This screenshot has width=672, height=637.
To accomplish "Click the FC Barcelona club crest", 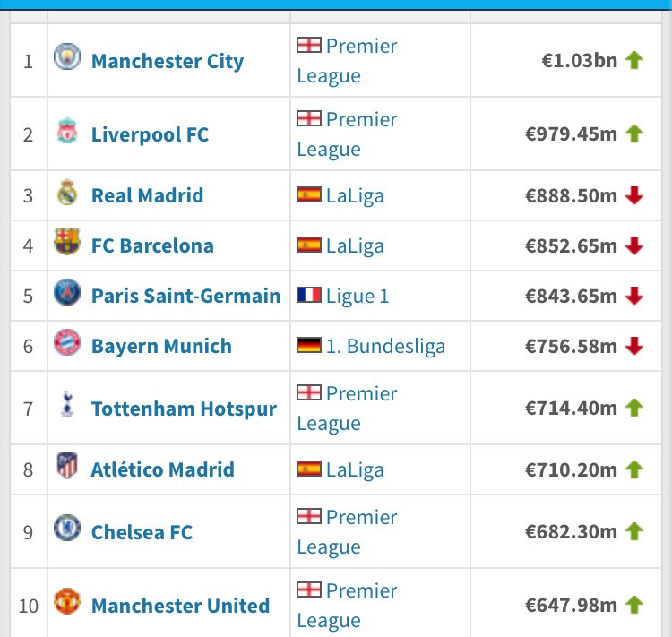I will coord(66,245).
